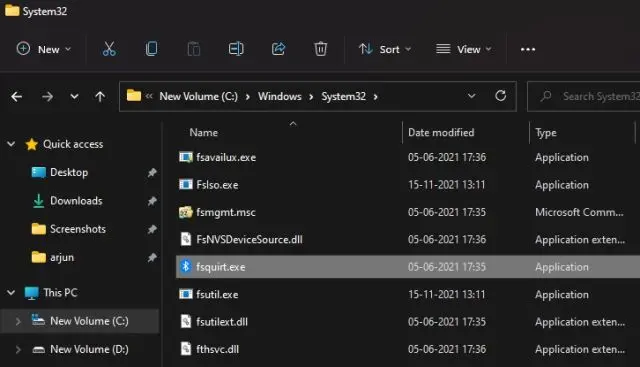The height and width of the screenshot is (367, 640).
Task: Expand New Volume (D:) tree node
Action: point(18,349)
